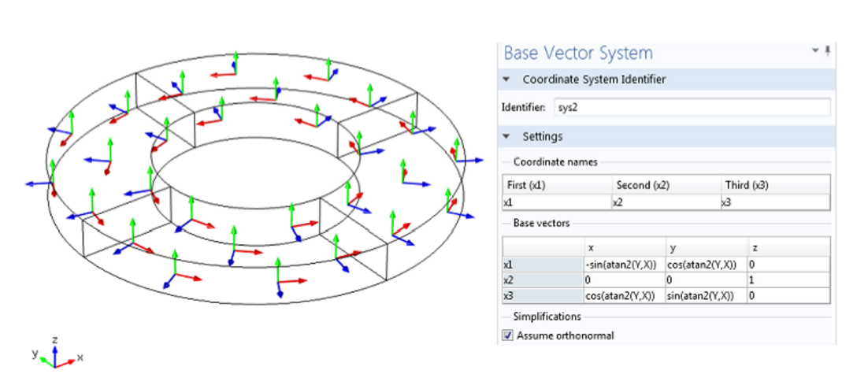Screen dimensions: 868x374
Task: Collapse the Settings section
Action: [506, 136]
